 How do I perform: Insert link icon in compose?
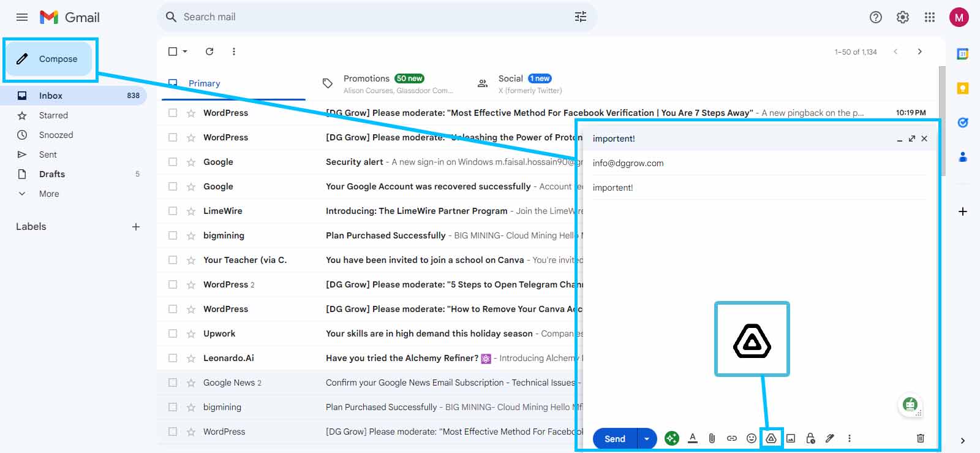coord(732,438)
